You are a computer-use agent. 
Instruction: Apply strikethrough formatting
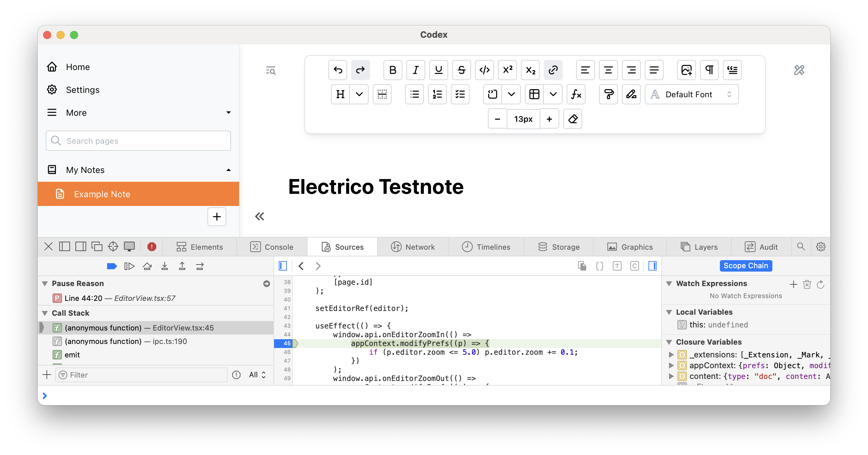click(461, 70)
